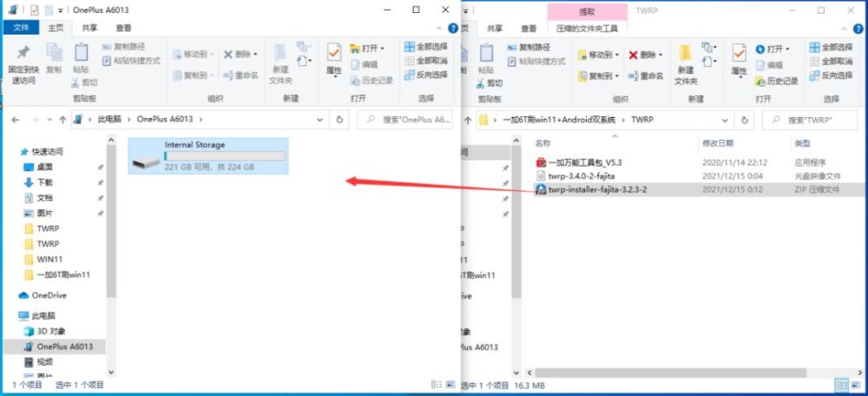Click History in TWRP window ribbon

click(777, 82)
